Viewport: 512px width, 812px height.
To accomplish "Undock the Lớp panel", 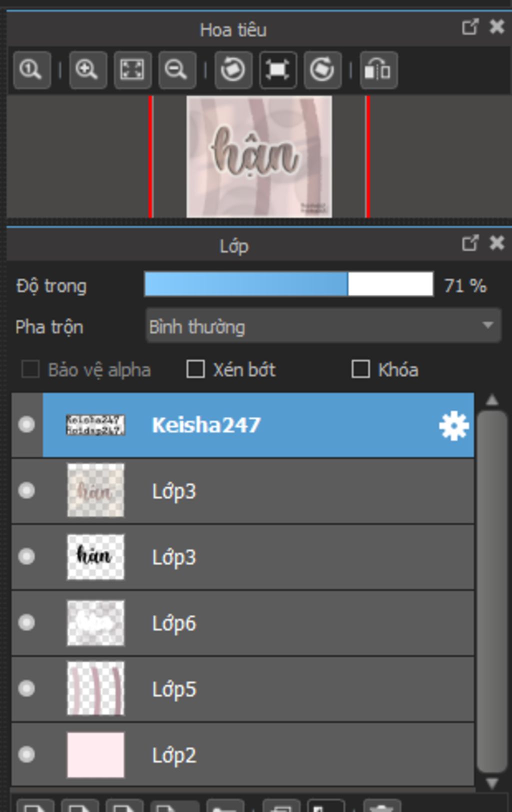I will (x=470, y=243).
